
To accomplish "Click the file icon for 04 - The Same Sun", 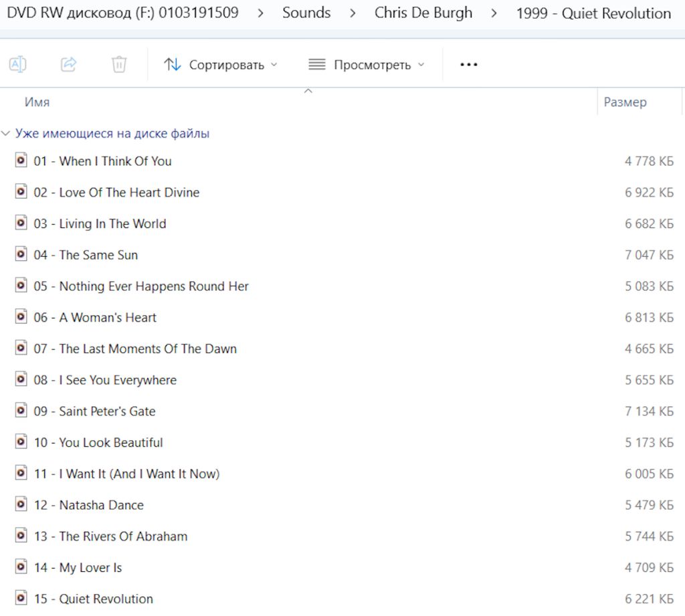I will [21, 254].
